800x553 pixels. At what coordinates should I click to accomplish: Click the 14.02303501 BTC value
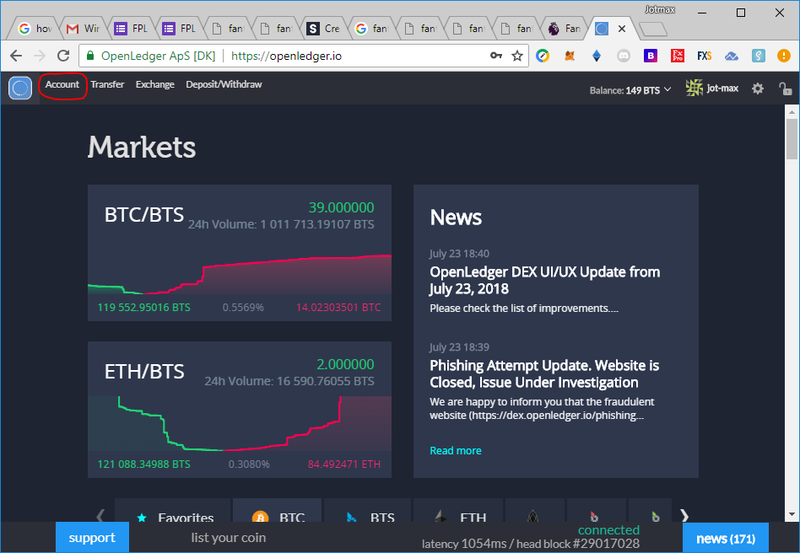338,307
